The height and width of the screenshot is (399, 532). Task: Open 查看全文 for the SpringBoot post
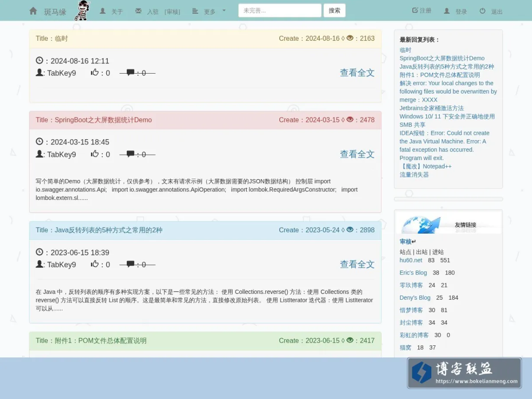pyautogui.click(x=357, y=154)
